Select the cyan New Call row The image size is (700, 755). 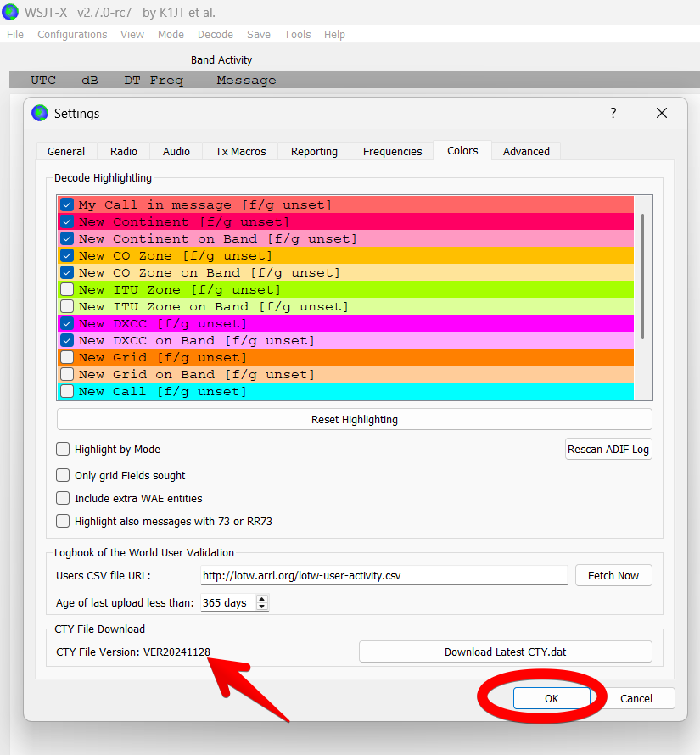tap(345, 391)
